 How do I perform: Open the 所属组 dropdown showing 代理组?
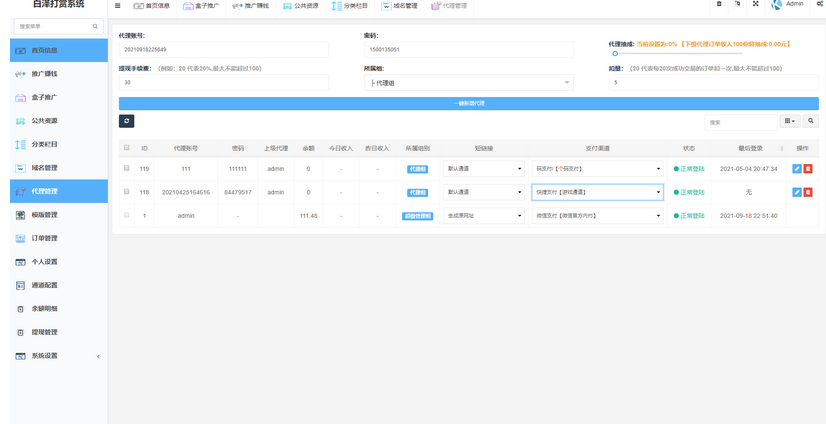468,83
